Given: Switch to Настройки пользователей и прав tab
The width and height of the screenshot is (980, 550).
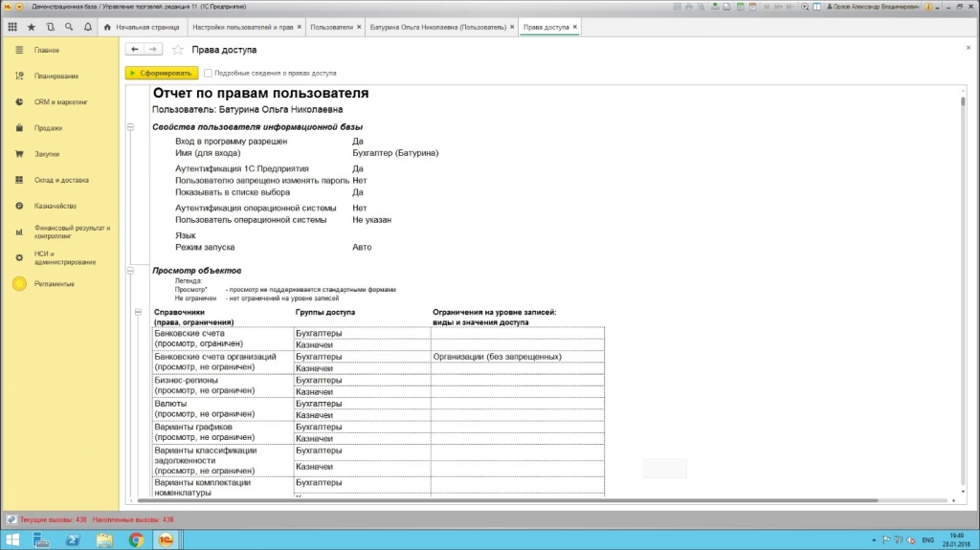Looking at the screenshot, I should tap(242, 27).
